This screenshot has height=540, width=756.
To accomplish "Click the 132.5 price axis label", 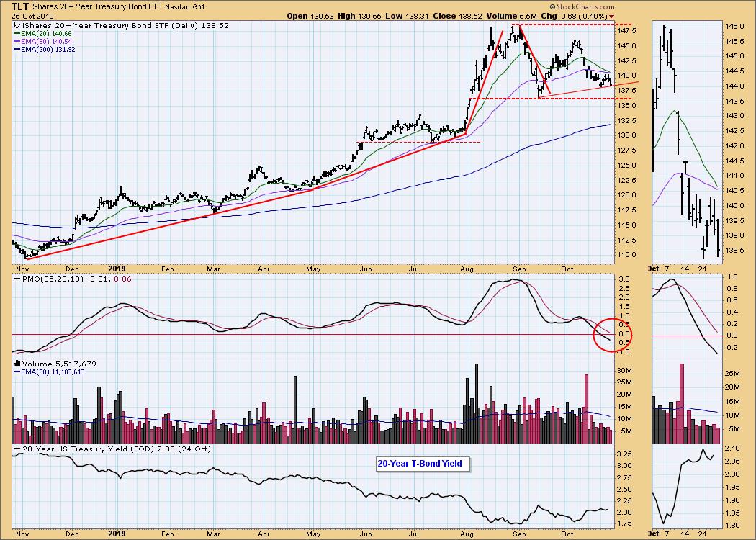I will (627, 120).
